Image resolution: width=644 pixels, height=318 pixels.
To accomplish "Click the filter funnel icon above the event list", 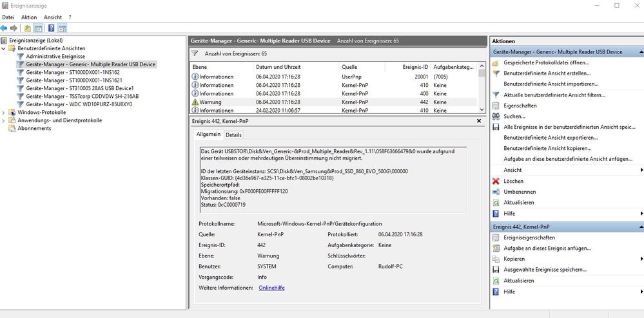I will tap(195, 53).
